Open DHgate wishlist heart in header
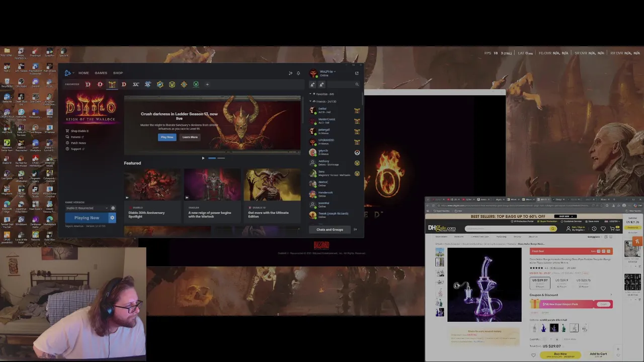The image size is (644, 362). [603, 229]
